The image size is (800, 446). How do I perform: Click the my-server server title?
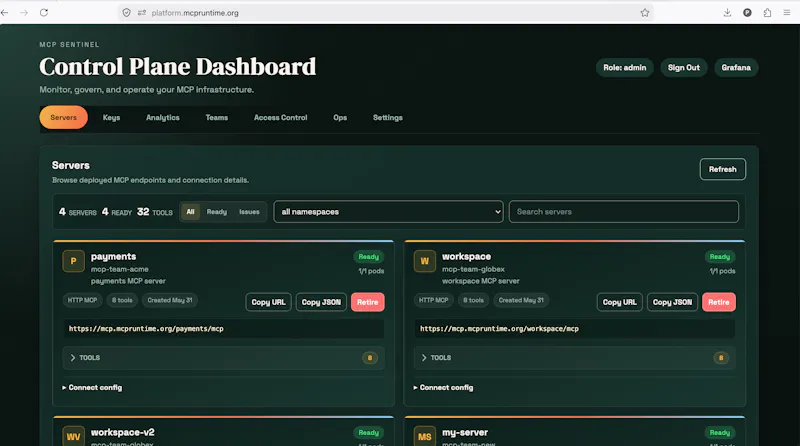pyautogui.click(x=465, y=432)
